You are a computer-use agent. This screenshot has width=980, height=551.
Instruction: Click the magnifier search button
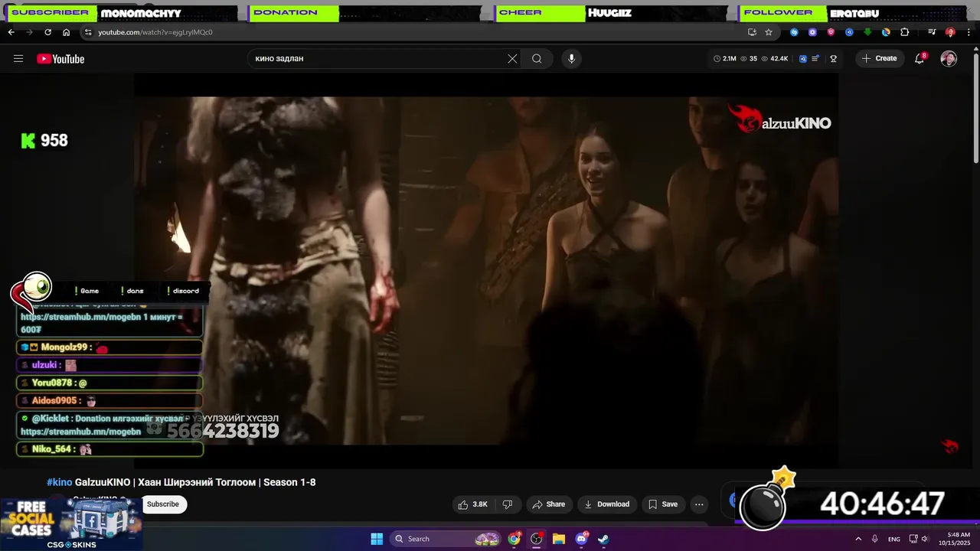click(x=537, y=58)
